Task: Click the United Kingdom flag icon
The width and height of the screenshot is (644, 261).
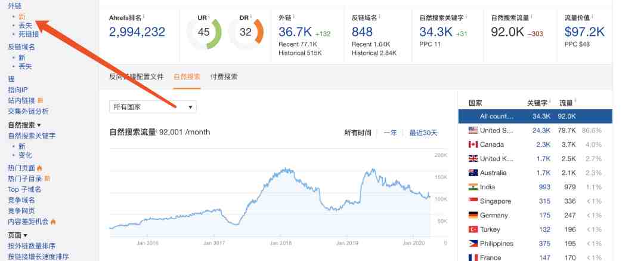Action: coord(473,158)
